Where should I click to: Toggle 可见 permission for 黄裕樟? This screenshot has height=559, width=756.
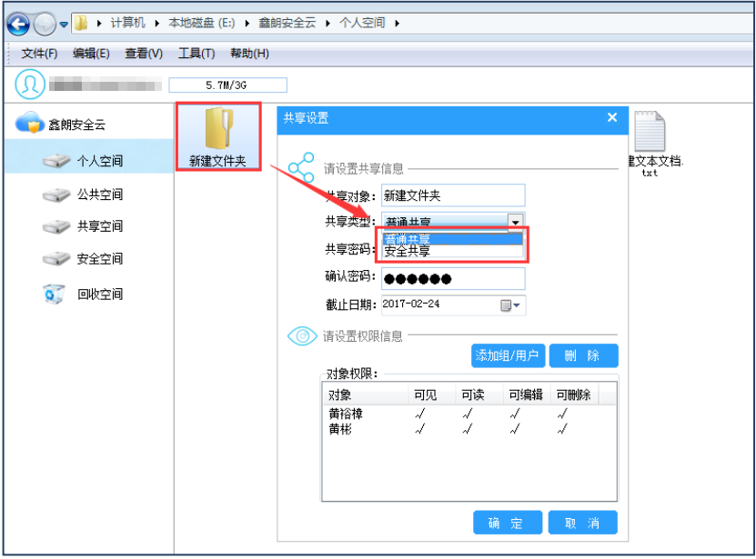[x=420, y=414]
